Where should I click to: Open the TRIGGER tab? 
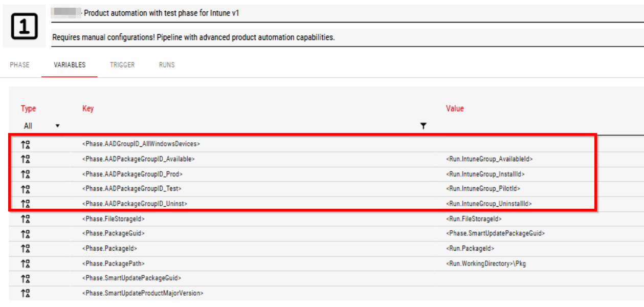pyautogui.click(x=122, y=65)
